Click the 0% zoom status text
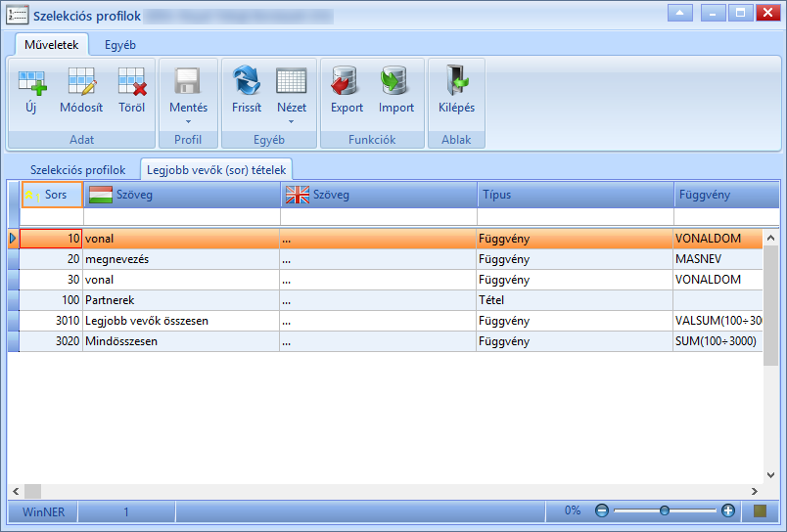Viewport: 787px width, 532px height. (x=573, y=510)
